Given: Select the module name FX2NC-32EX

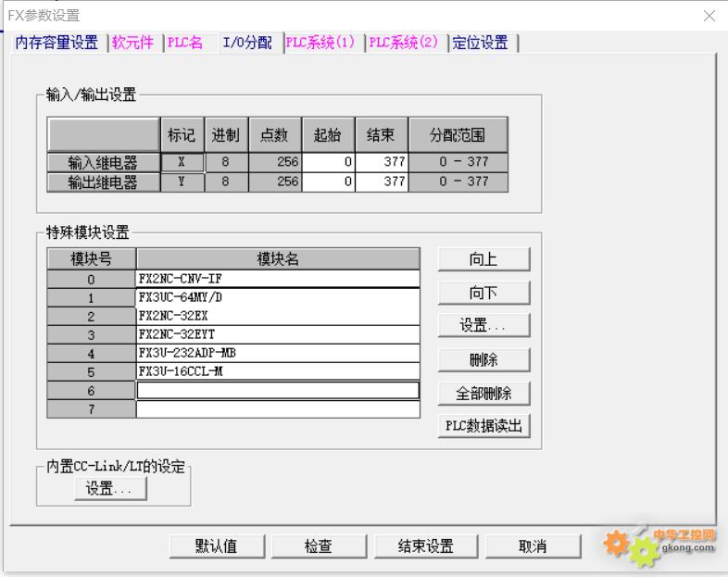Looking at the screenshot, I should [278, 316].
